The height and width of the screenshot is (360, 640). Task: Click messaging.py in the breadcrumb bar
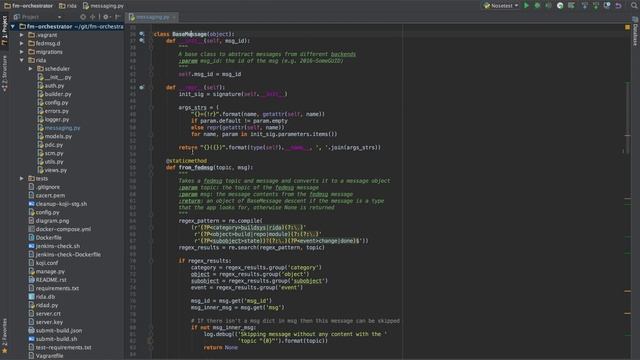[103, 6]
